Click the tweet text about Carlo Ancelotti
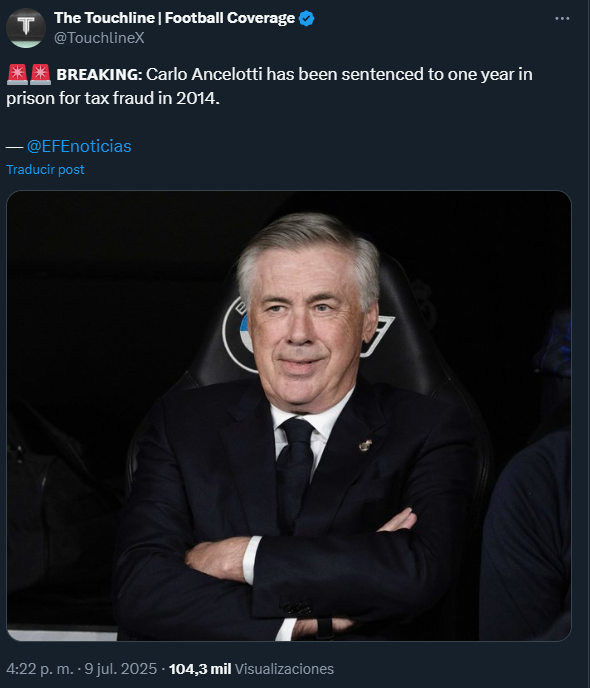The image size is (590, 688). coord(269,86)
